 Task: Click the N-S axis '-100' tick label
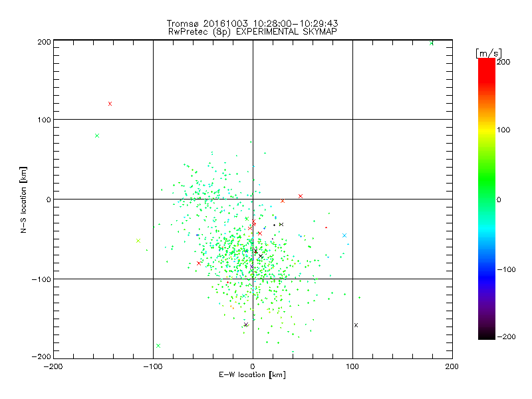[42, 279]
